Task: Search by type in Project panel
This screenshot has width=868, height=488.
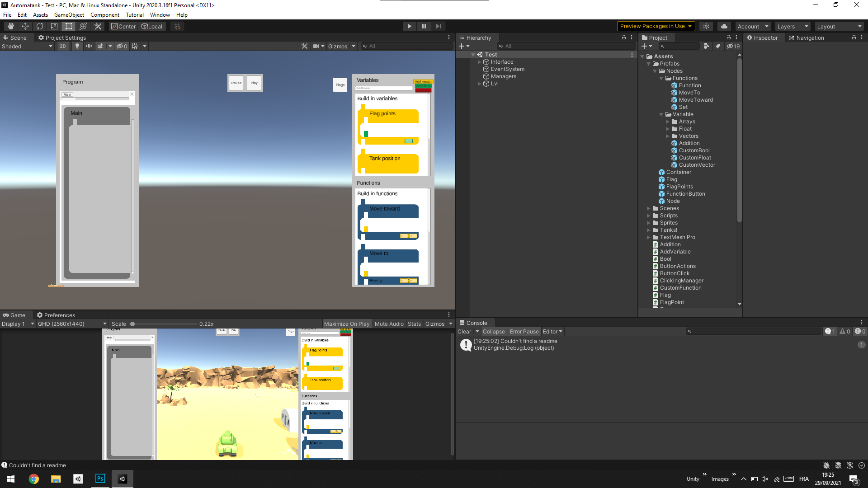Action: (707, 46)
